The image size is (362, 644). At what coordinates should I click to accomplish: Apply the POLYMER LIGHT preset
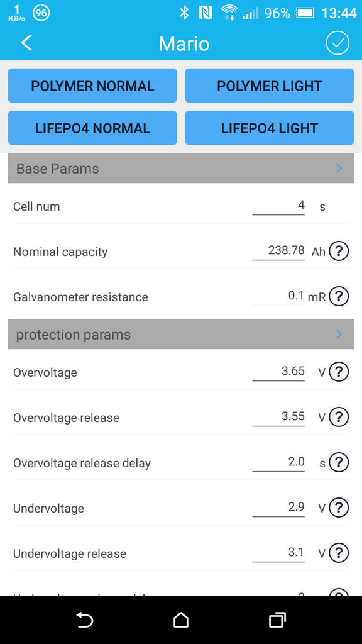[x=269, y=86]
